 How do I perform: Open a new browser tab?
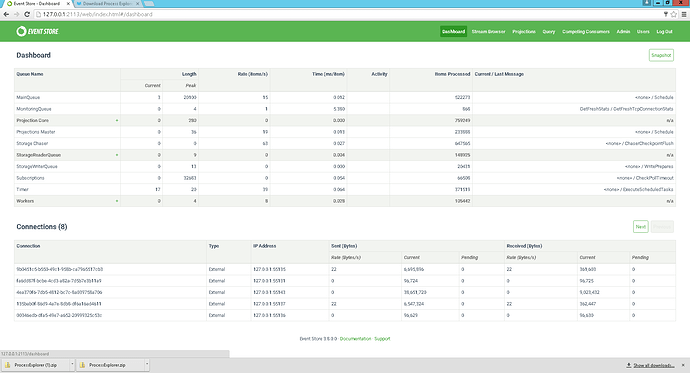click(x=149, y=4)
